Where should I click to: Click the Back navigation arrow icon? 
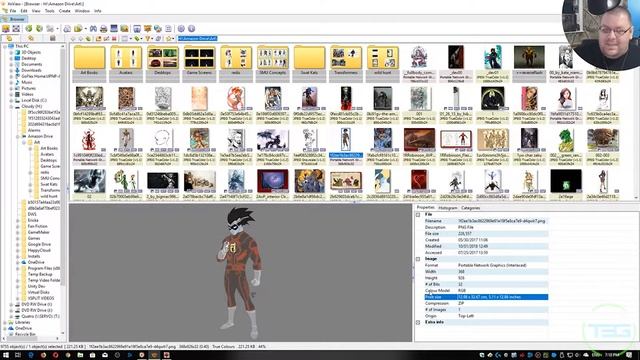[x=73, y=39]
